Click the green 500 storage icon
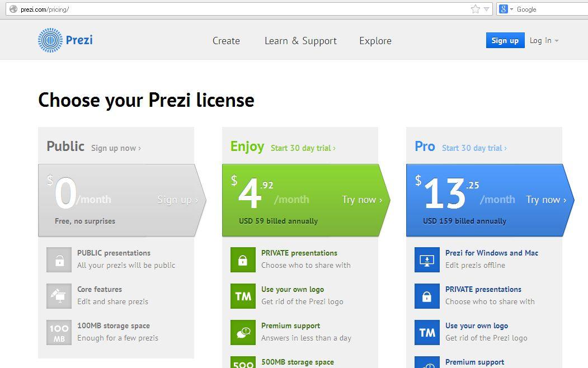Viewport: 588px width, 368px height. pyautogui.click(x=243, y=362)
